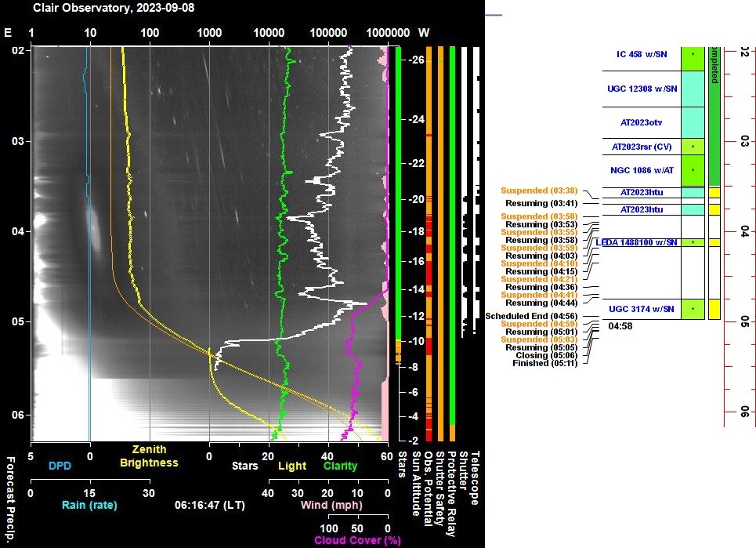Click the UGC 3174 w/SN schedule entry

[642, 309]
